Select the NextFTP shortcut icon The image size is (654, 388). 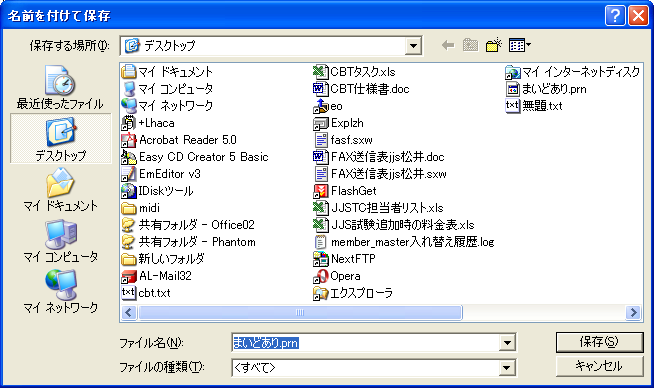point(320,259)
